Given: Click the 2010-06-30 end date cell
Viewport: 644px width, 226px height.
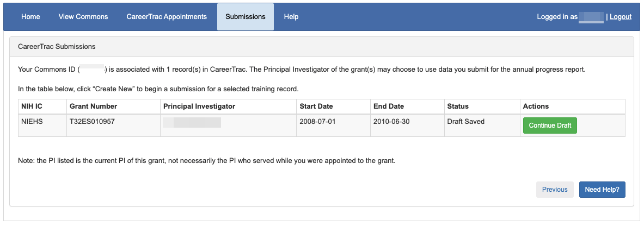Looking at the screenshot, I should click(391, 122).
